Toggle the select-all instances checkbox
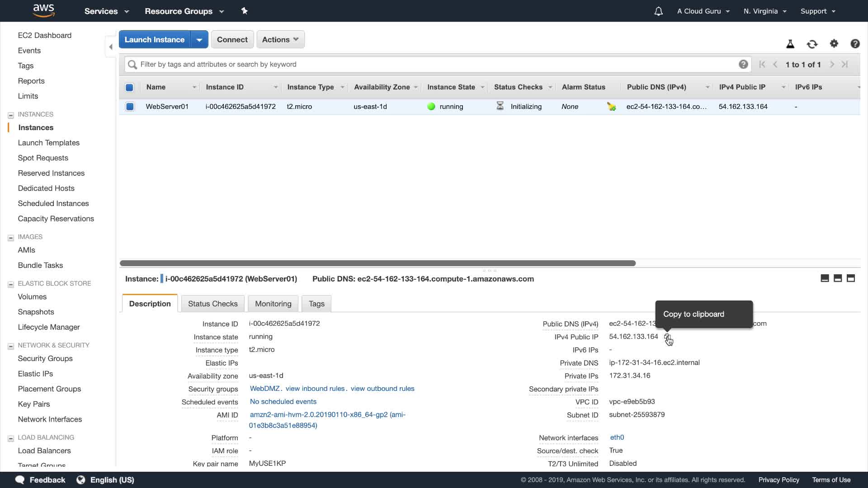Image resolution: width=868 pixels, height=488 pixels. (129, 87)
